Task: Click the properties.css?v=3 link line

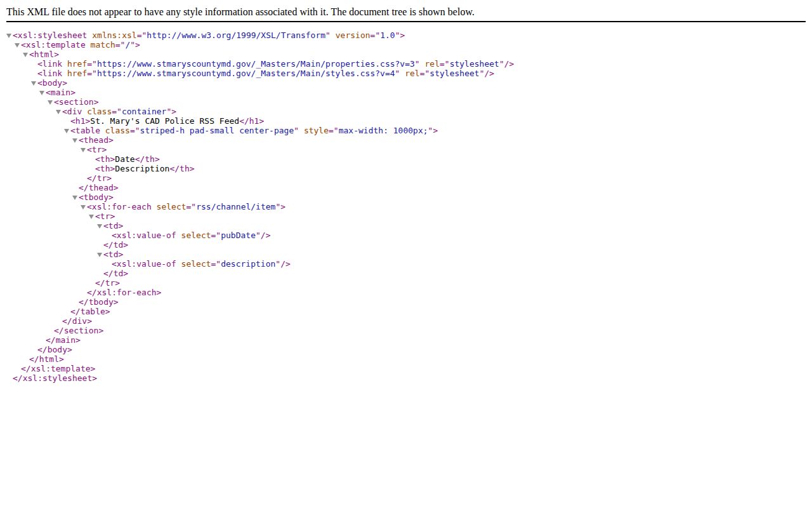Action: tap(275, 64)
